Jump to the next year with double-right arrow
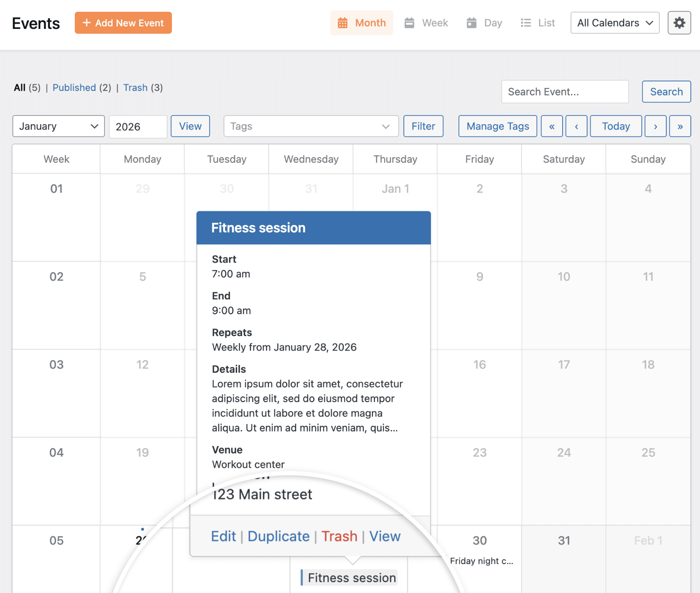The image size is (700, 593). pos(680,126)
